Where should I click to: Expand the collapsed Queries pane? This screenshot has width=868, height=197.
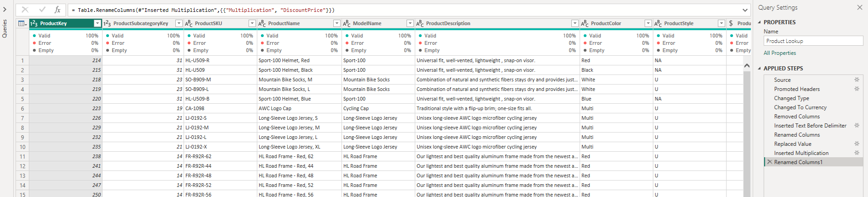click(5, 9)
